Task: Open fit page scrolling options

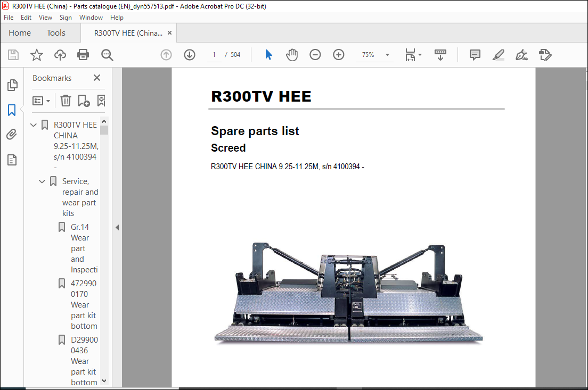Action: pyautogui.click(x=413, y=55)
